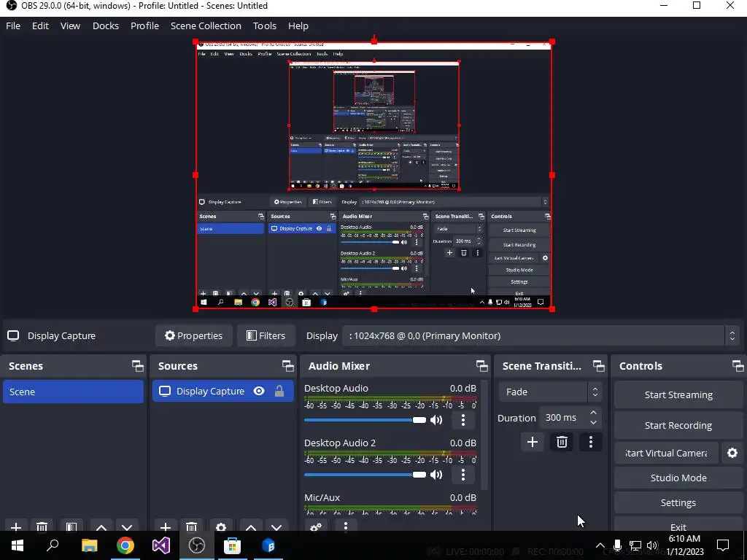Toggle Display Capture lock icon
The height and width of the screenshot is (560, 747).
pos(279,391)
